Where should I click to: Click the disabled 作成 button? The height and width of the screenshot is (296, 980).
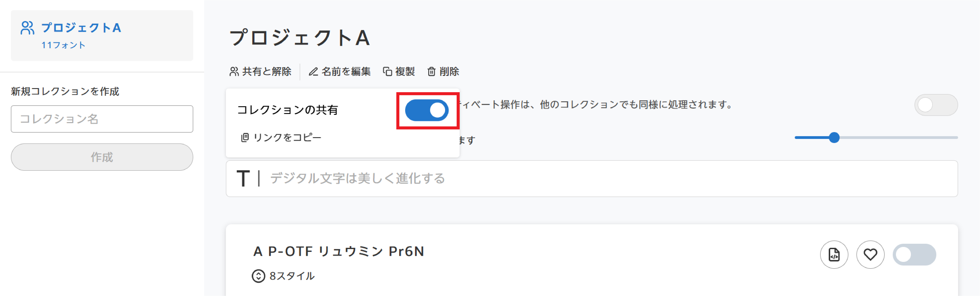[102, 157]
